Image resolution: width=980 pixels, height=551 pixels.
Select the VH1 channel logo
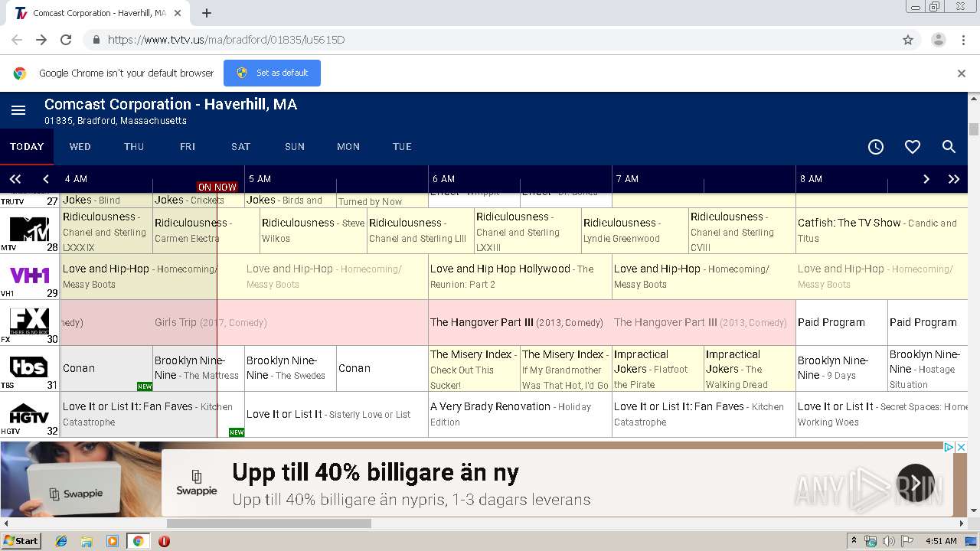coord(29,276)
